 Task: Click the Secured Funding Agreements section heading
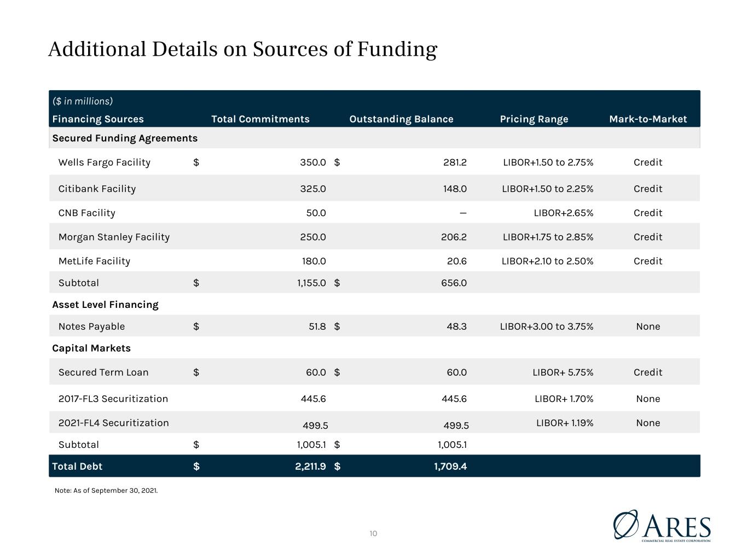coord(125,138)
